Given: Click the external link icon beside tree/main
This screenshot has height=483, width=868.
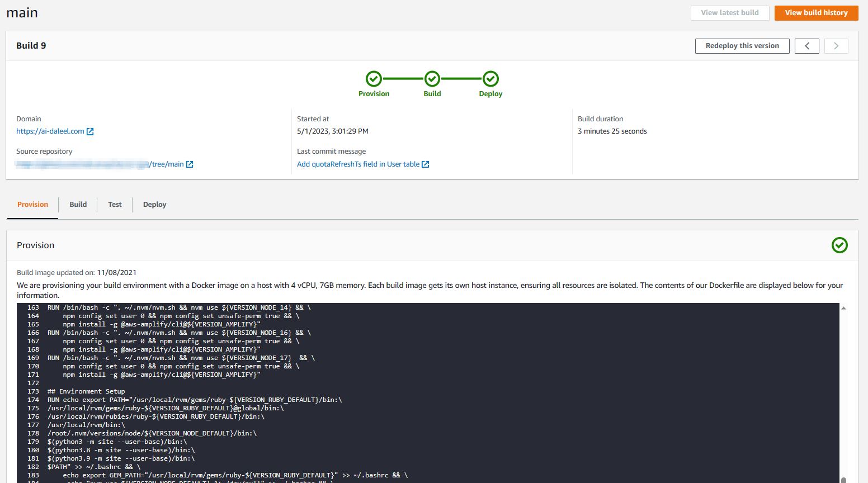Looking at the screenshot, I should pyautogui.click(x=190, y=164).
